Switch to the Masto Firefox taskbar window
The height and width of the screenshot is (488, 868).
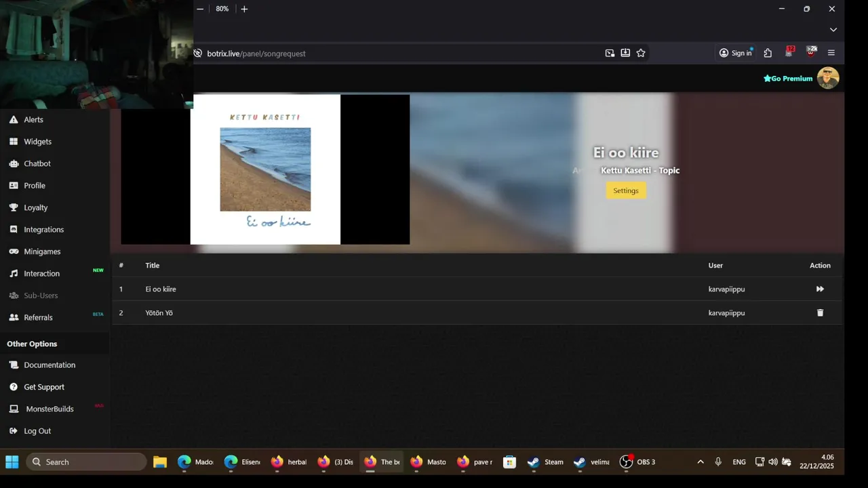pos(429,462)
